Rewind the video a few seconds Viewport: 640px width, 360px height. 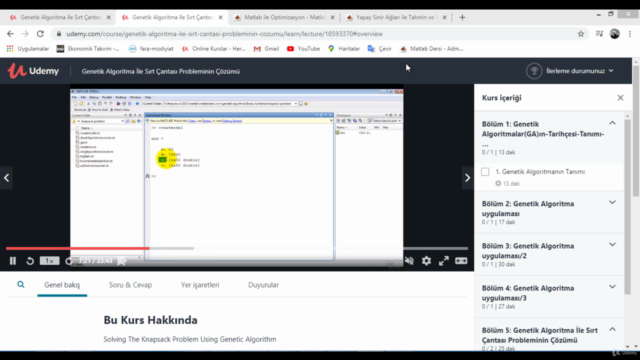[x=30, y=261]
